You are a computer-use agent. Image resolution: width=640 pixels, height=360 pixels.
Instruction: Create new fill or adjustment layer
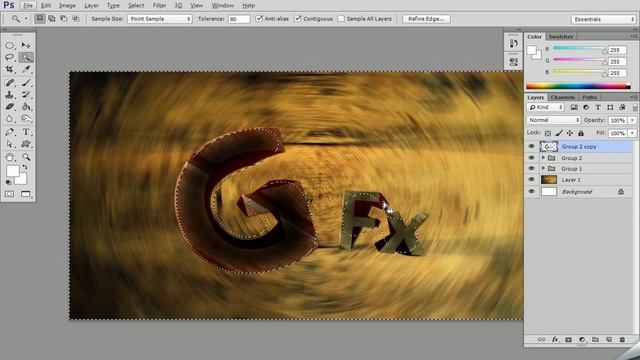582,340
